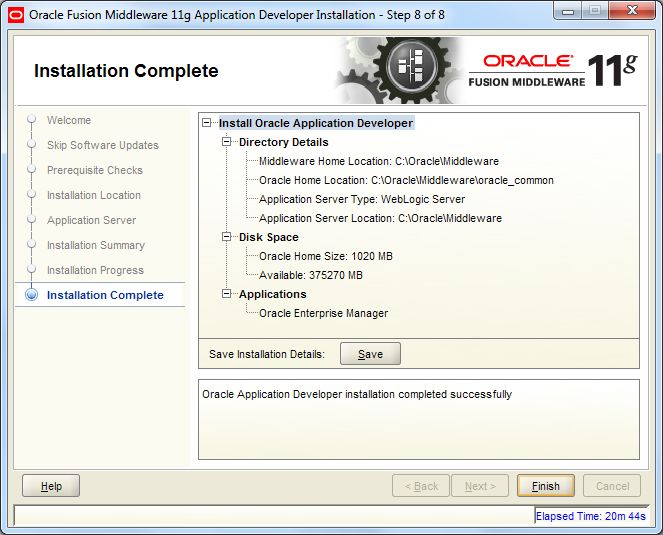Image resolution: width=663 pixels, height=535 pixels.
Task: Click the Installation Complete step bullet icon
Action: pos(32,295)
